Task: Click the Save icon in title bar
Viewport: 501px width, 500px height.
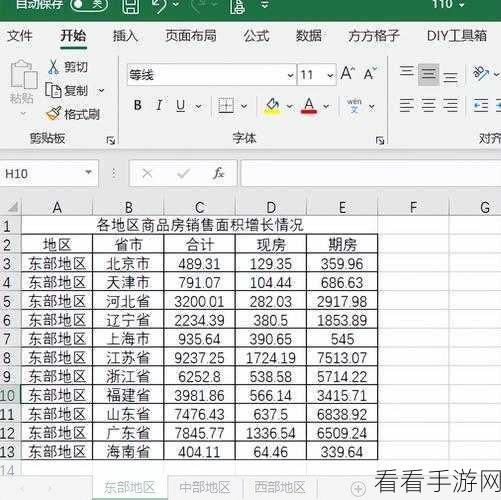Action: click(x=130, y=5)
